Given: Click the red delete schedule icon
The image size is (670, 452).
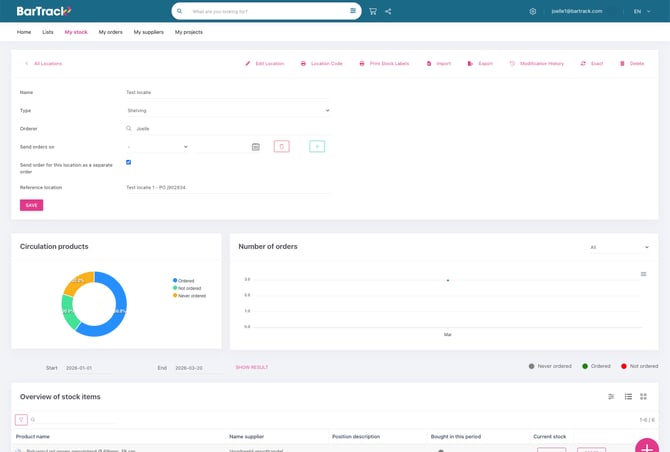Looking at the screenshot, I should pos(281,147).
